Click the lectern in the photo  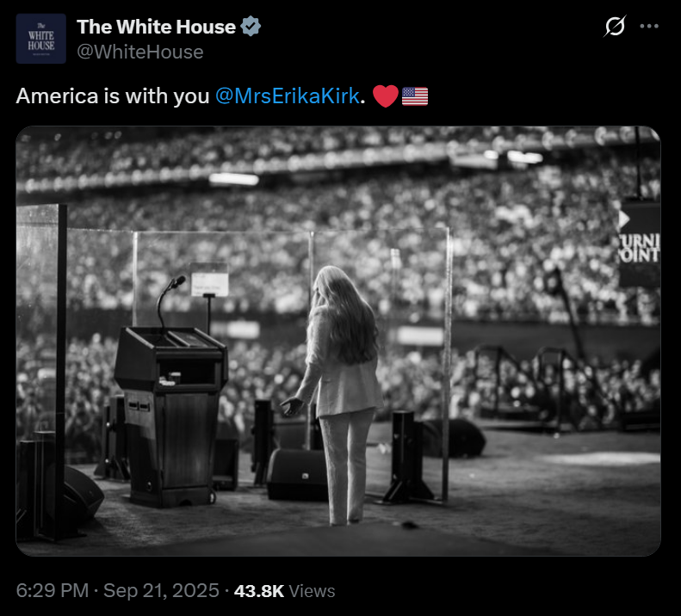pyautogui.click(x=171, y=416)
